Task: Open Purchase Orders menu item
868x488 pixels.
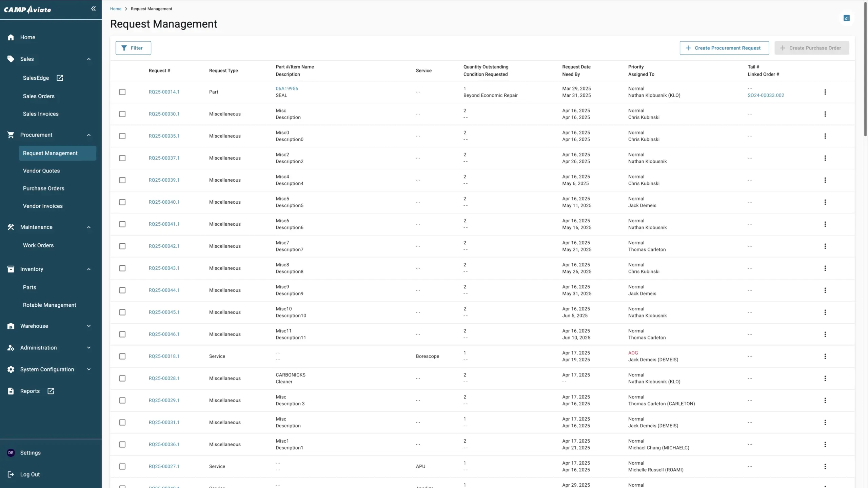Action: (43, 188)
